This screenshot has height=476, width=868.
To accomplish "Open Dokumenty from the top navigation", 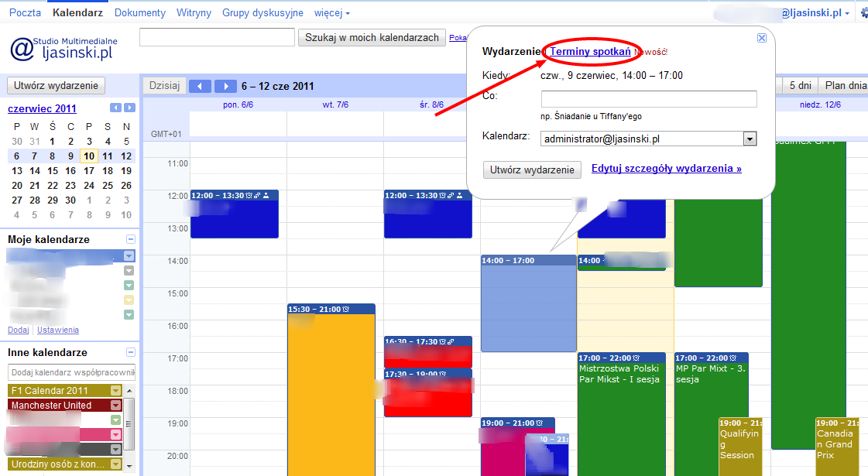I will point(140,12).
